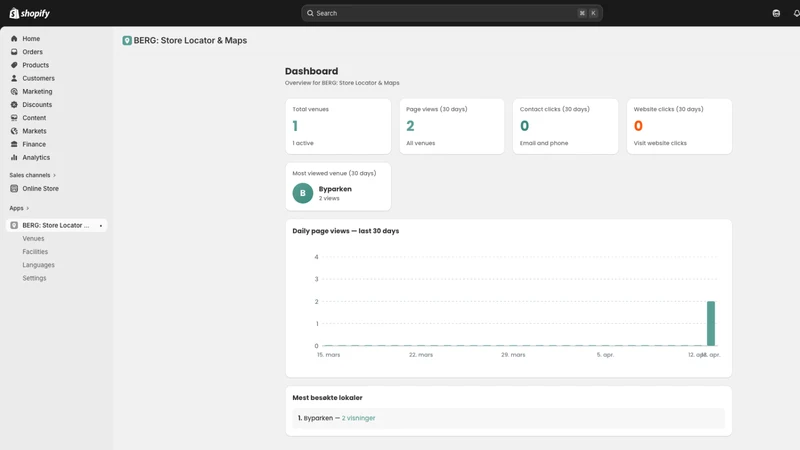The image size is (800, 450).
Task: Click the Online Store icon
Action: tap(14, 189)
